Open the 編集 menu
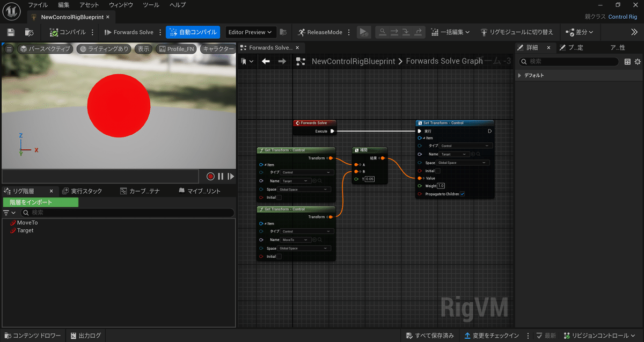The height and width of the screenshot is (342, 644). (64, 5)
